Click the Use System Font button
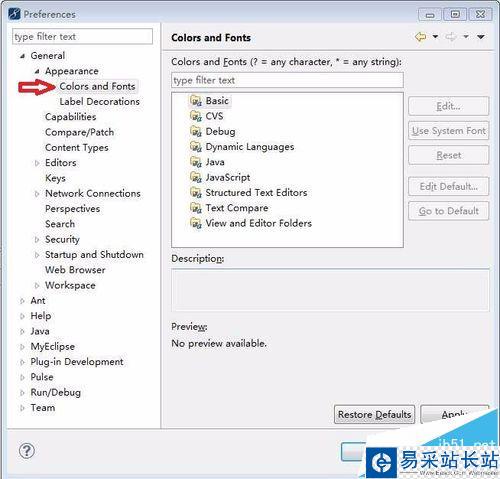Screen dimensions: 500x479 point(449,131)
